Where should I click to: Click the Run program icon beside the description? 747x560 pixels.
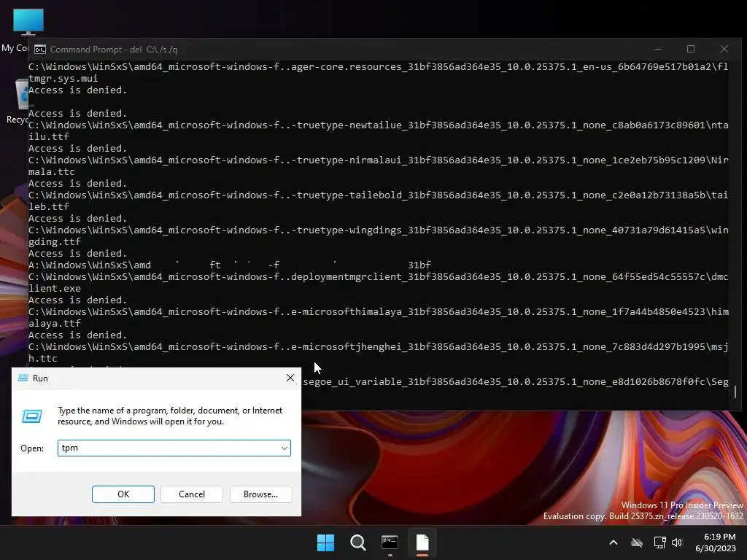coord(32,416)
